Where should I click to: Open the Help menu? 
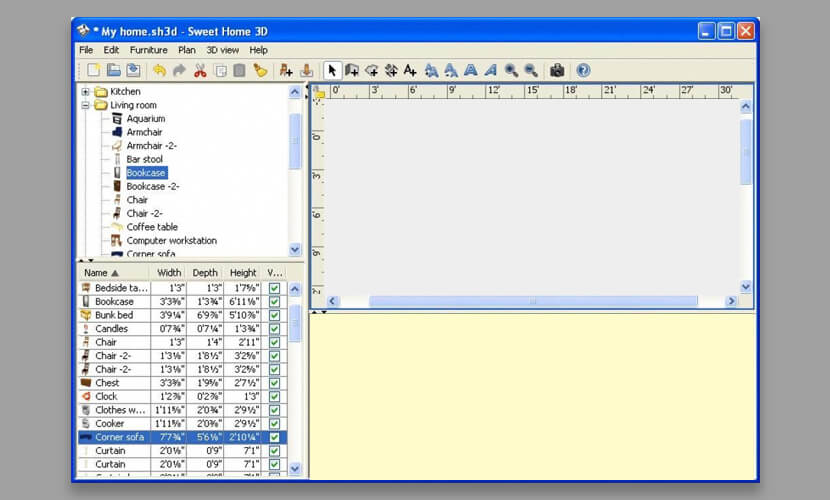tap(258, 50)
